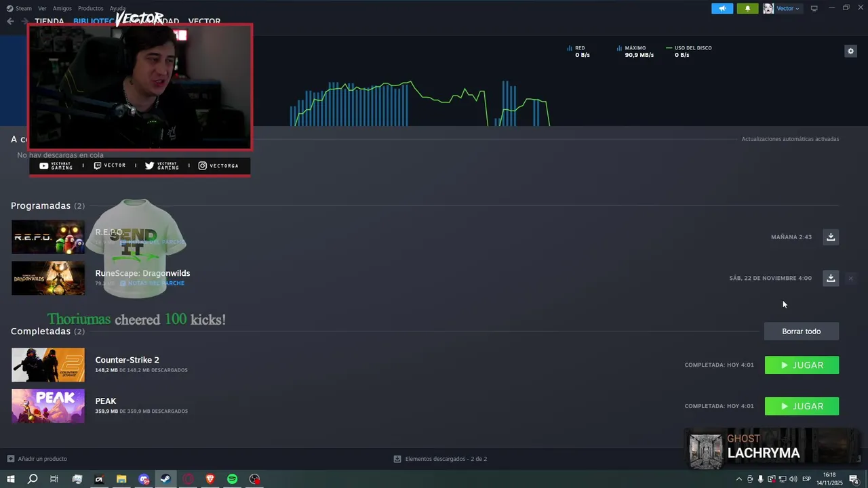
Task: Open the Ver menu
Action: [x=42, y=8]
